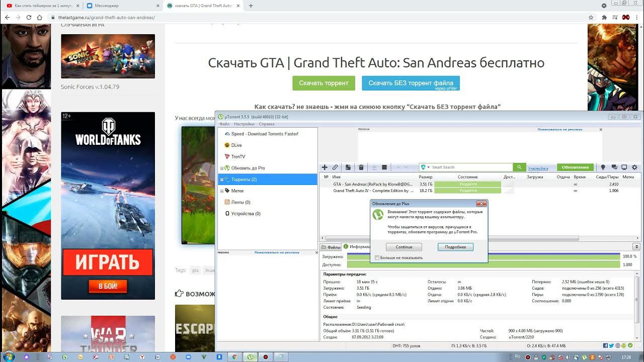Click Create New Torrent file icon
The height and width of the screenshot is (362, 644).
pyautogui.click(x=348, y=167)
